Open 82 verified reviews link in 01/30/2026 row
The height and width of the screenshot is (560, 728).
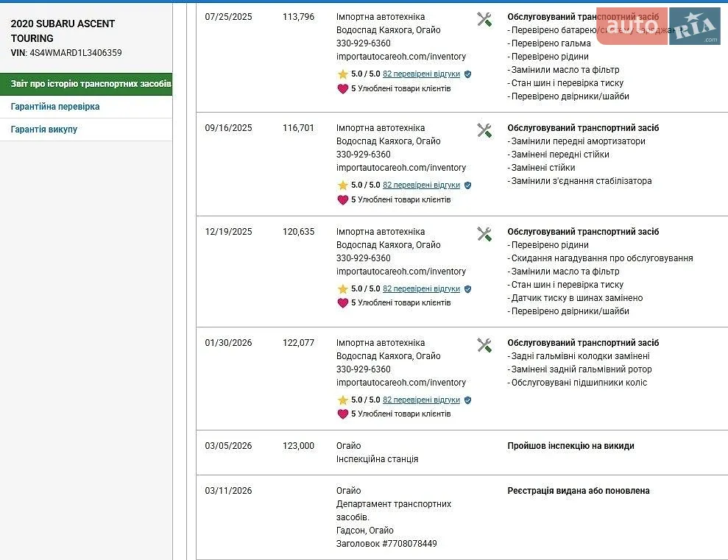[x=421, y=400]
